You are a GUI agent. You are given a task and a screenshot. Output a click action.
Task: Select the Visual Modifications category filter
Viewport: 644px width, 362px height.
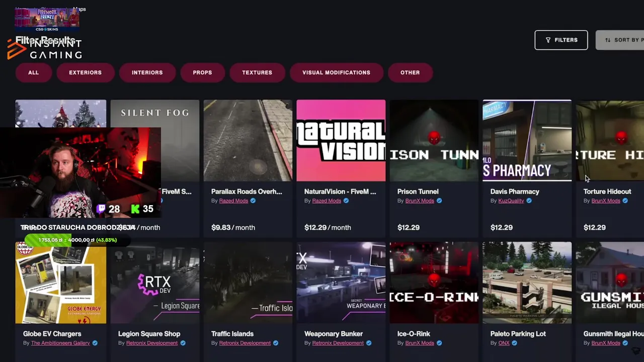pyautogui.click(x=336, y=72)
